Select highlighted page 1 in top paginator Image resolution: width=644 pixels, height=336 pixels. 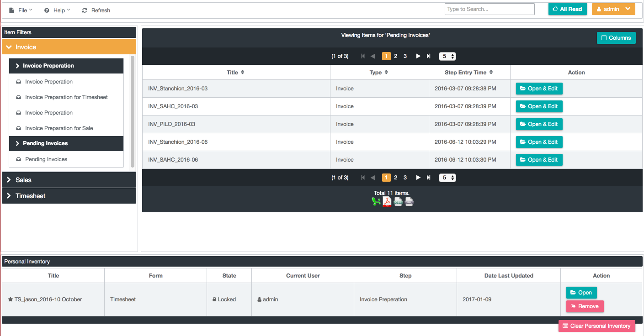(386, 56)
